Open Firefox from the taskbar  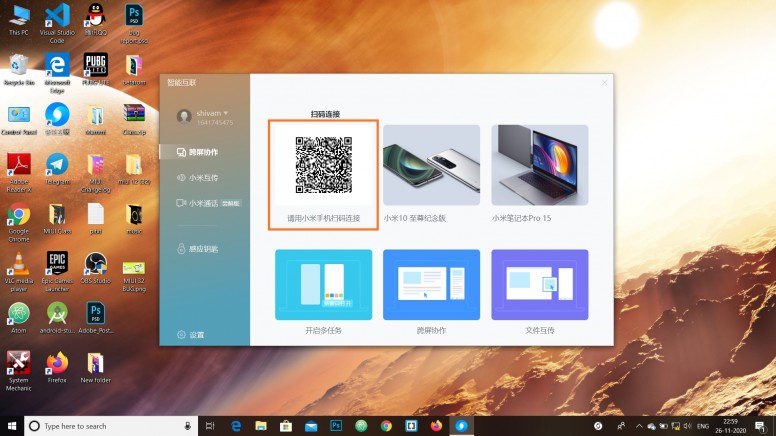tap(436, 426)
